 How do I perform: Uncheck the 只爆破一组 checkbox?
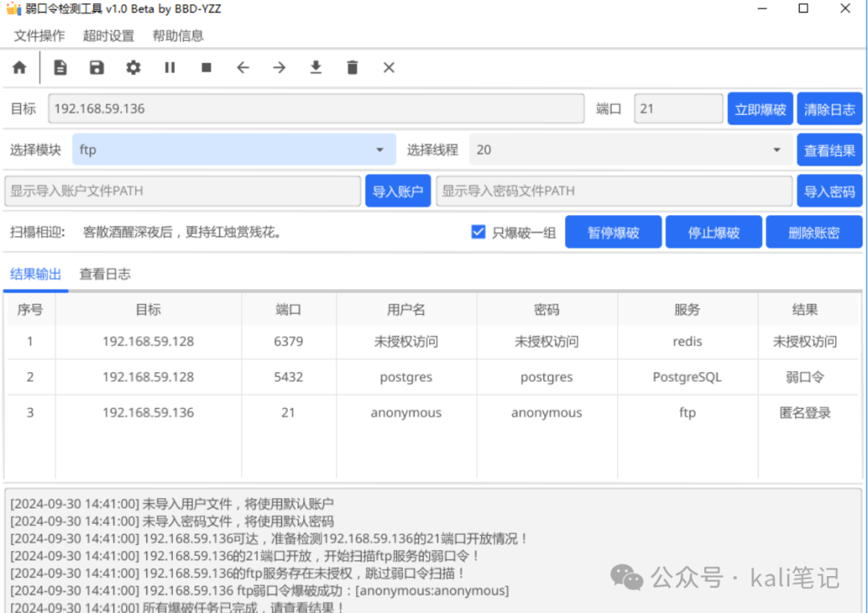pyautogui.click(x=478, y=231)
